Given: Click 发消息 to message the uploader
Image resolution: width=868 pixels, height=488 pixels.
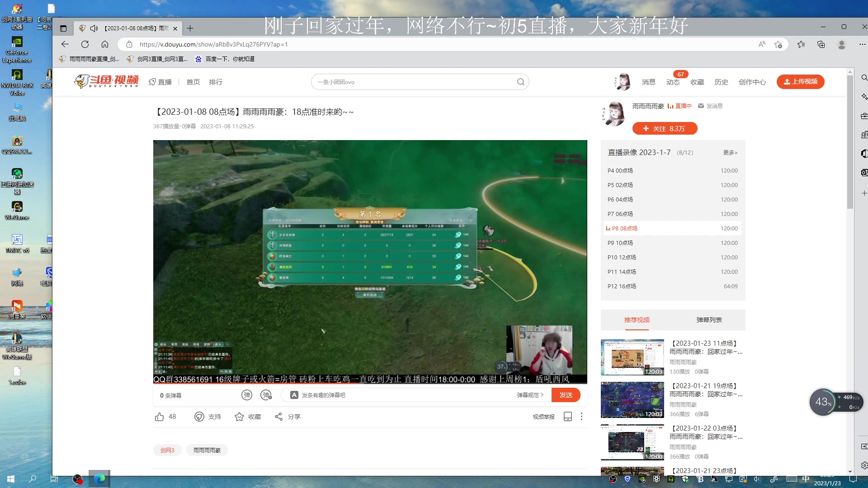Looking at the screenshot, I should click(711, 106).
